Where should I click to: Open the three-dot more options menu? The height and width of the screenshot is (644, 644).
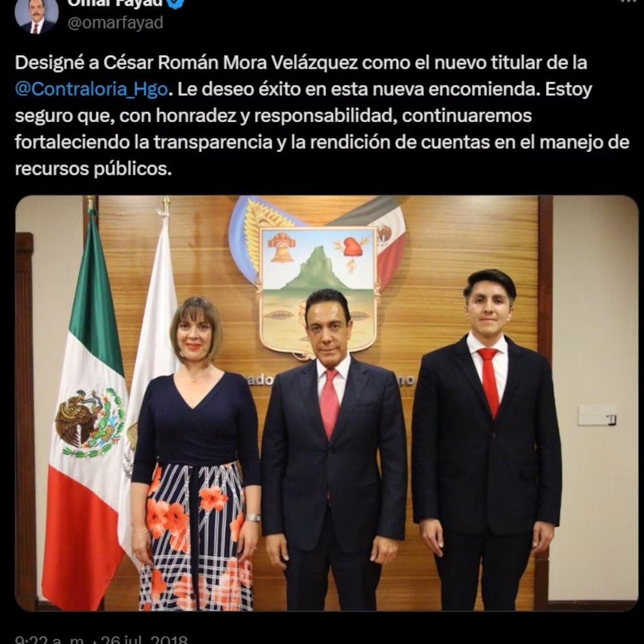click(x=628, y=1)
